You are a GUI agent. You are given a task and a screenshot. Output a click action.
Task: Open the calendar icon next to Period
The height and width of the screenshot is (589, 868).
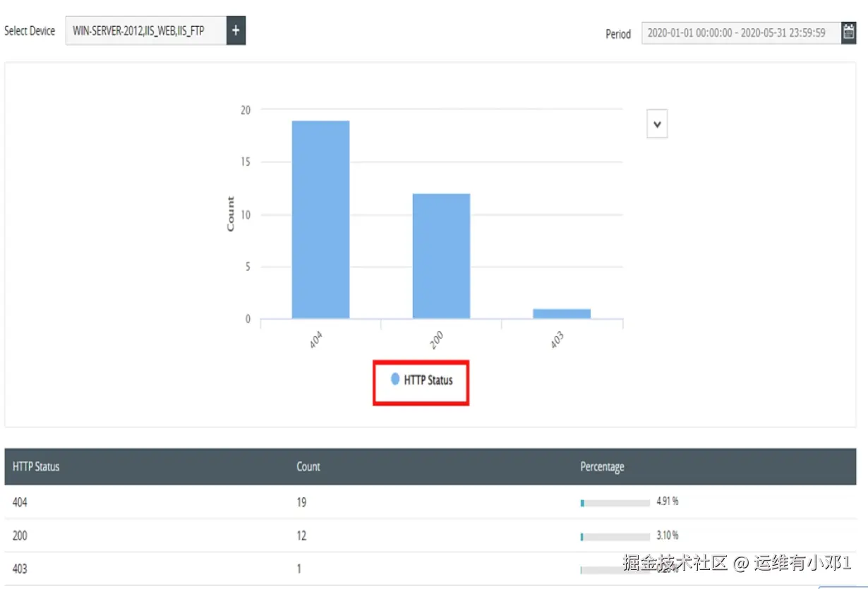[849, 32]
